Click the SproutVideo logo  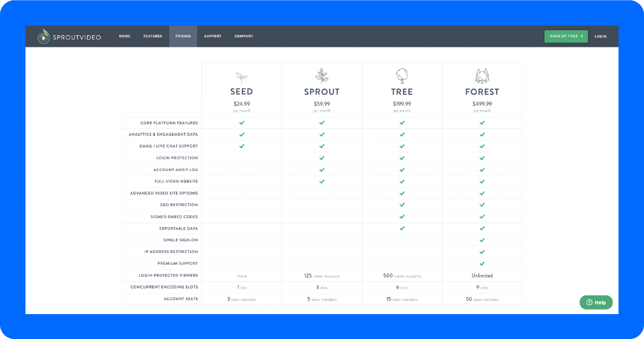tap(69, 37)
